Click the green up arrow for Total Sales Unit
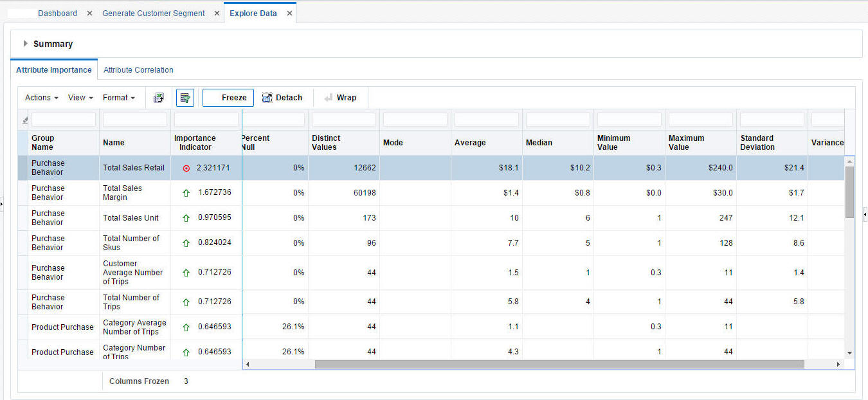This screenshot has height=400, width=868. (x=186, y=218)
